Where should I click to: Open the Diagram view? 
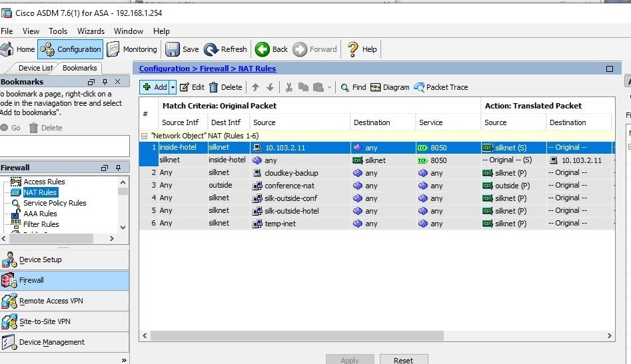[x=375, y=87]
